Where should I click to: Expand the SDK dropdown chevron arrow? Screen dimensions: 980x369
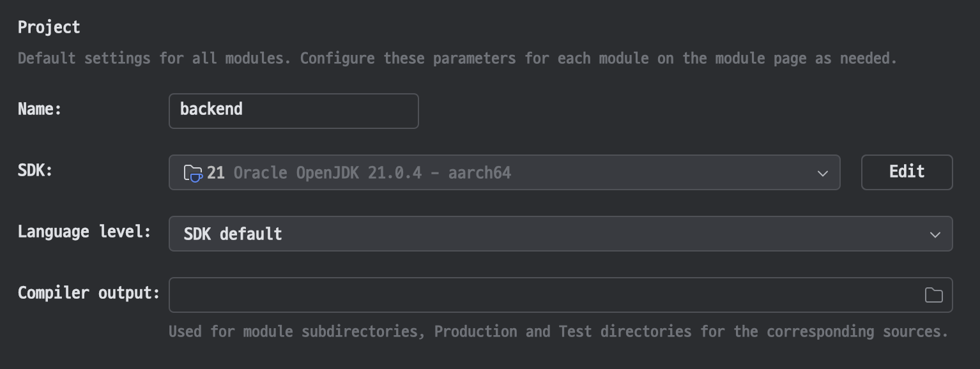pos(823,173)
